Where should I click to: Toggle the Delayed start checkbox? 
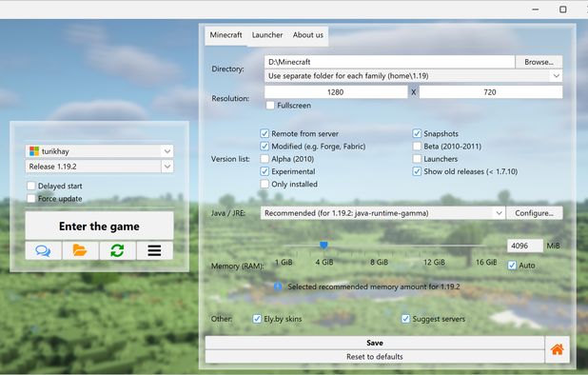click(x=31, y=186)
